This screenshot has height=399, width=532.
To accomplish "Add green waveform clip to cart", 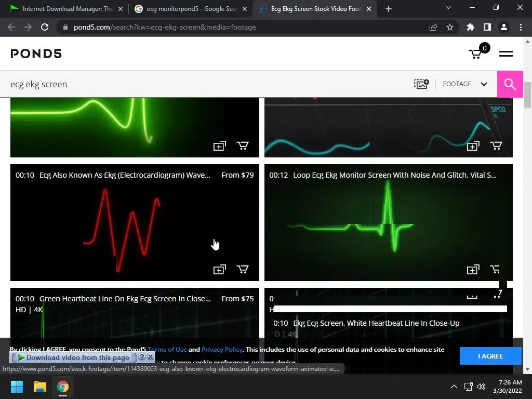I will [242, 145].
